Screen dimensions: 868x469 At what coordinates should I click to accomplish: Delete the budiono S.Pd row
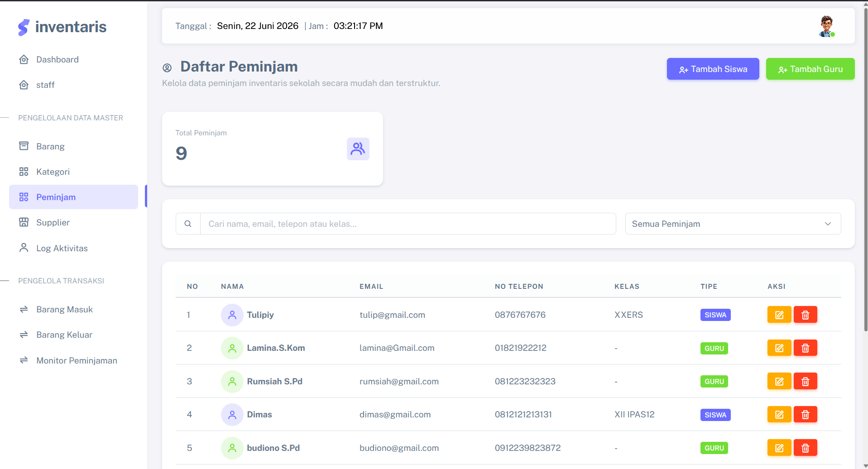coord(806,448)
